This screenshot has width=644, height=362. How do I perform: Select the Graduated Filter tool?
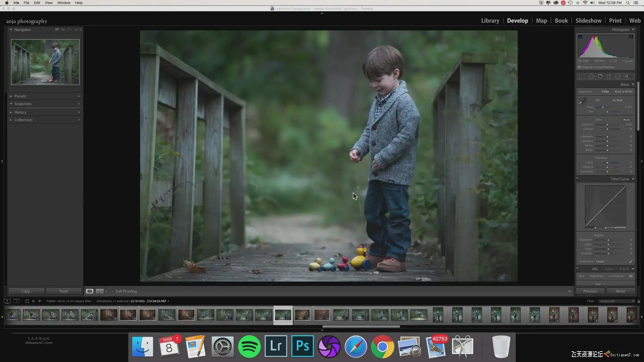pos(609,76)
